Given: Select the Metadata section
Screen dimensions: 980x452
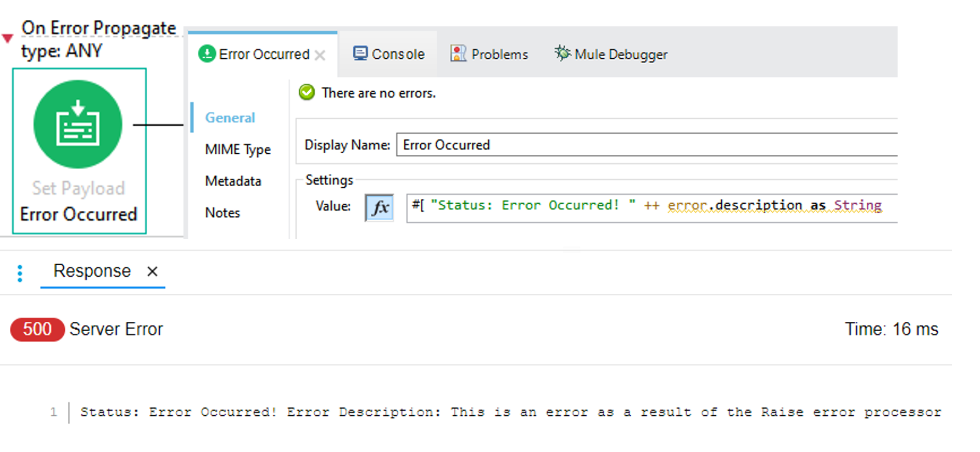Looking at the screenshot, I should coord(233,181).
